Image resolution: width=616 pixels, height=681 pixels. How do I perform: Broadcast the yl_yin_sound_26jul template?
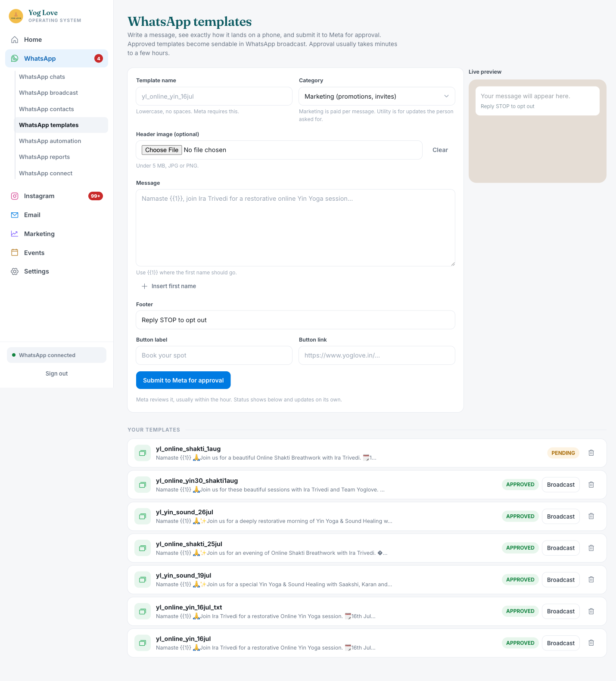[560, 516]
